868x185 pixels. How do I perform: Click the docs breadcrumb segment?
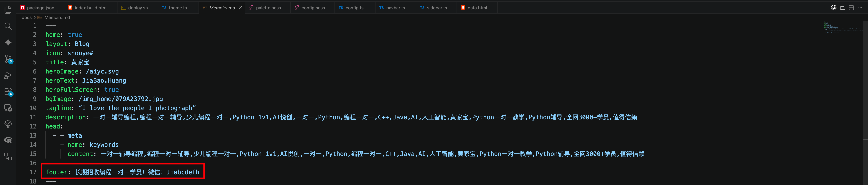click(x=26, y=17)
